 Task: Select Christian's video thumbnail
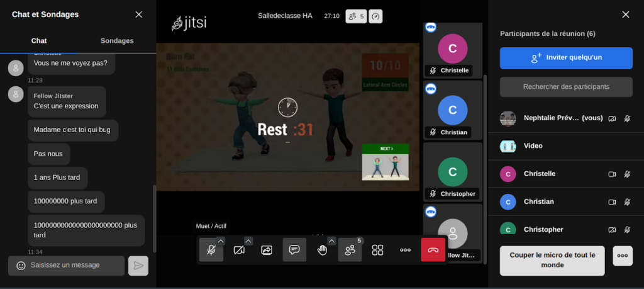pyautogui.click(x=453, y=110)
